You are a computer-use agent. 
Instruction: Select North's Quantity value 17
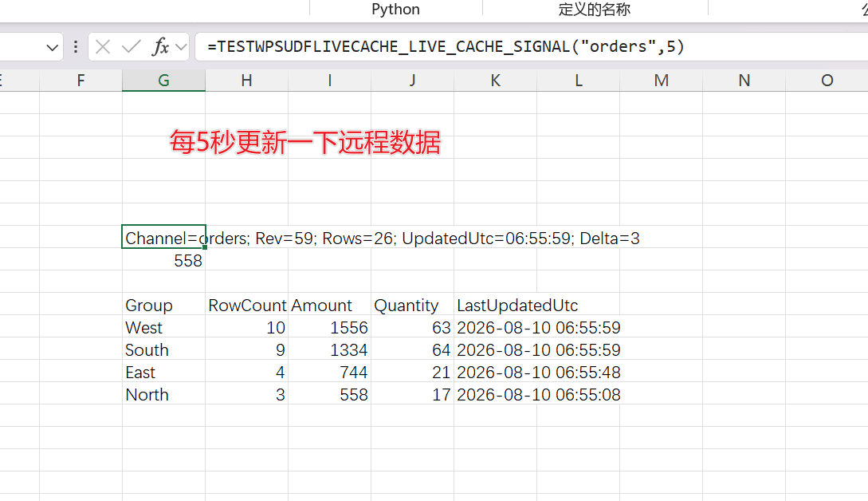point(412,394)
